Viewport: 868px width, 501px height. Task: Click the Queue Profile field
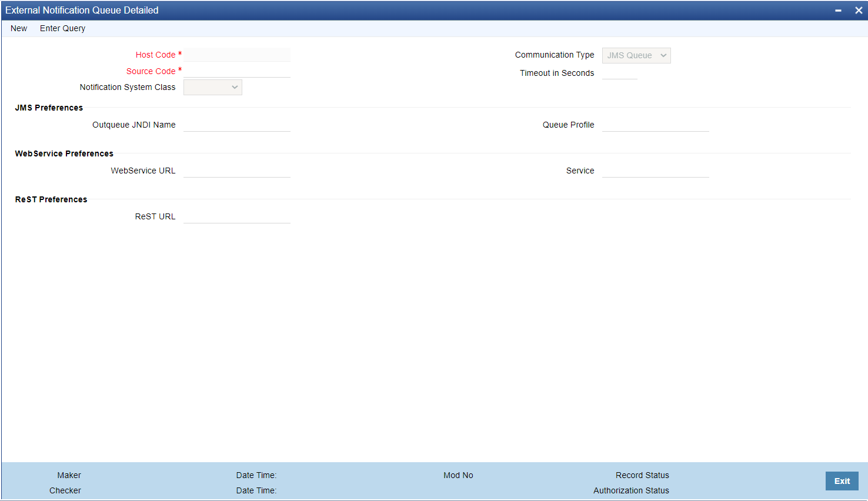point(656,125)
